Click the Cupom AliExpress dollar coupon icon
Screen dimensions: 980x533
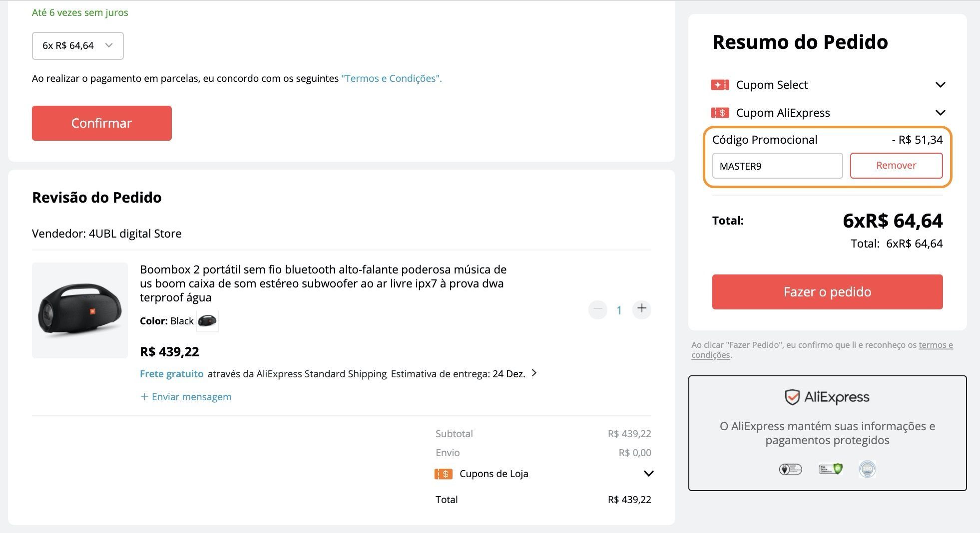click(x=720, y=113)
